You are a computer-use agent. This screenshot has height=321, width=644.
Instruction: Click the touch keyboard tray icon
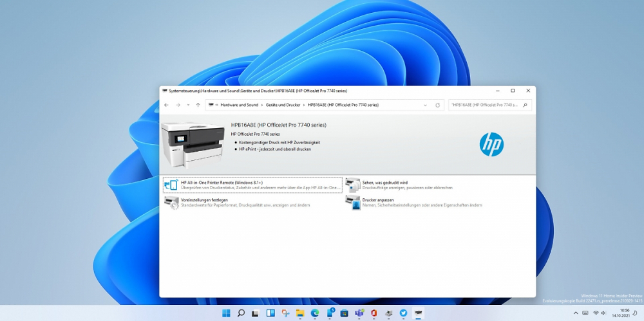(585, 313)
